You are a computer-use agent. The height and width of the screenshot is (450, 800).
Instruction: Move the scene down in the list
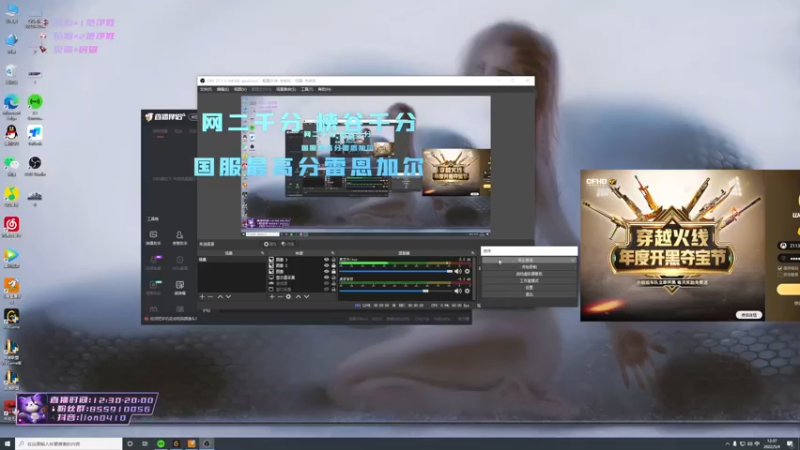tap(228, 296)
